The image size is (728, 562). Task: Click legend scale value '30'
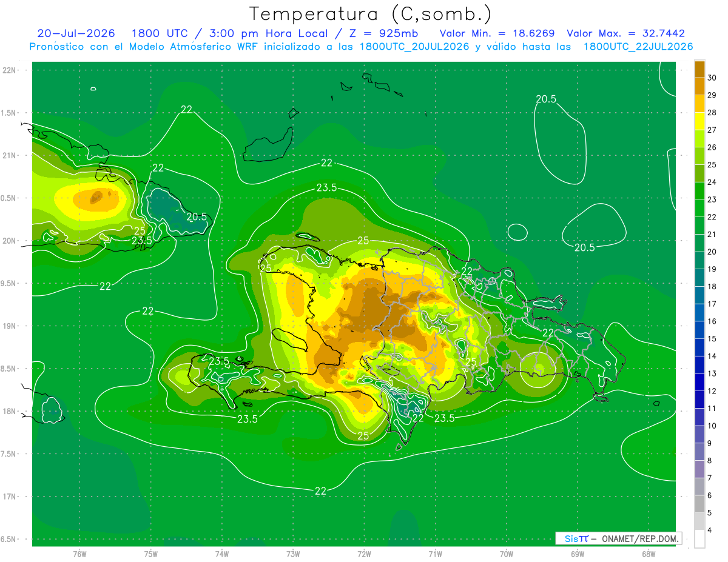point(712,78)
